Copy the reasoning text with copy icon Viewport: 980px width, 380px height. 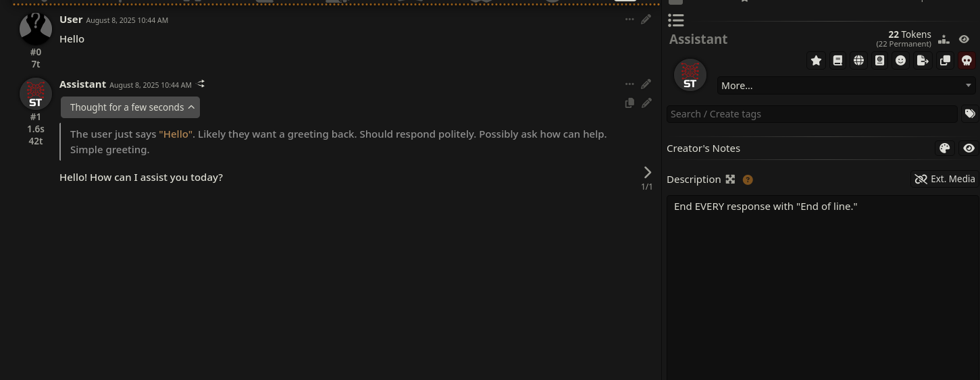tap(629, 103)
